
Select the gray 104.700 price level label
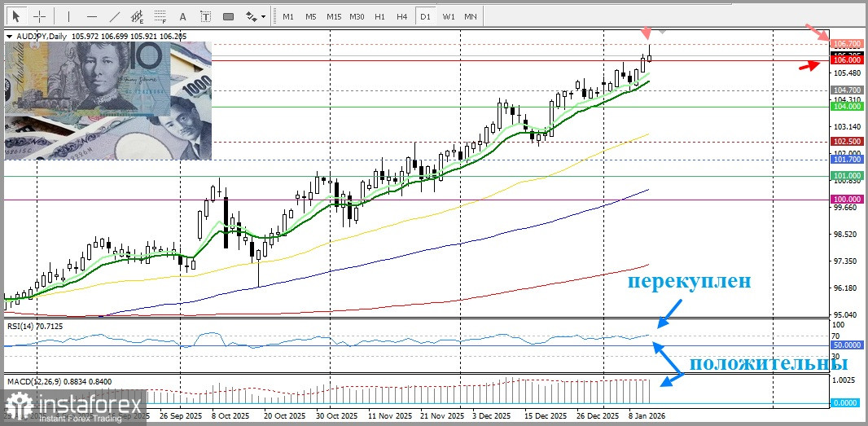point(847,90)
